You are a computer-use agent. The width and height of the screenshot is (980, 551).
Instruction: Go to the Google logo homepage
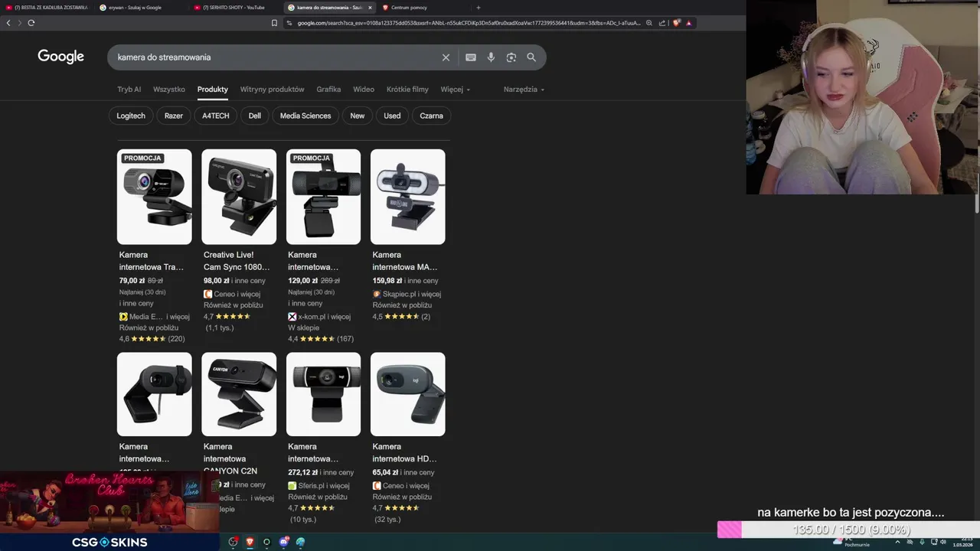click(x=61, y=57)
